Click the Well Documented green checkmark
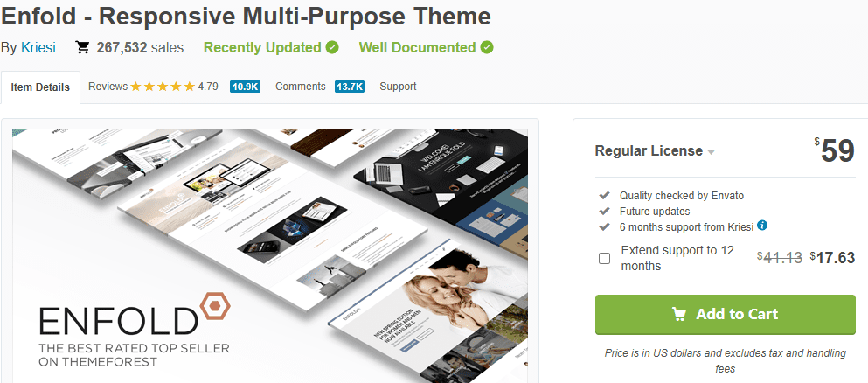Screen dimensions: 868x383 (487, 47)
